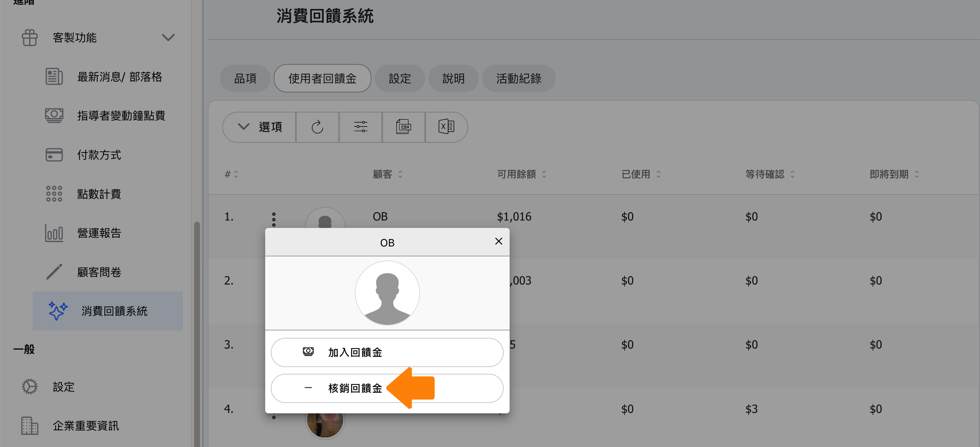Collapse the 客製功能 section chevron
This screenshot has width=980, height=447.
click(168, 38)
